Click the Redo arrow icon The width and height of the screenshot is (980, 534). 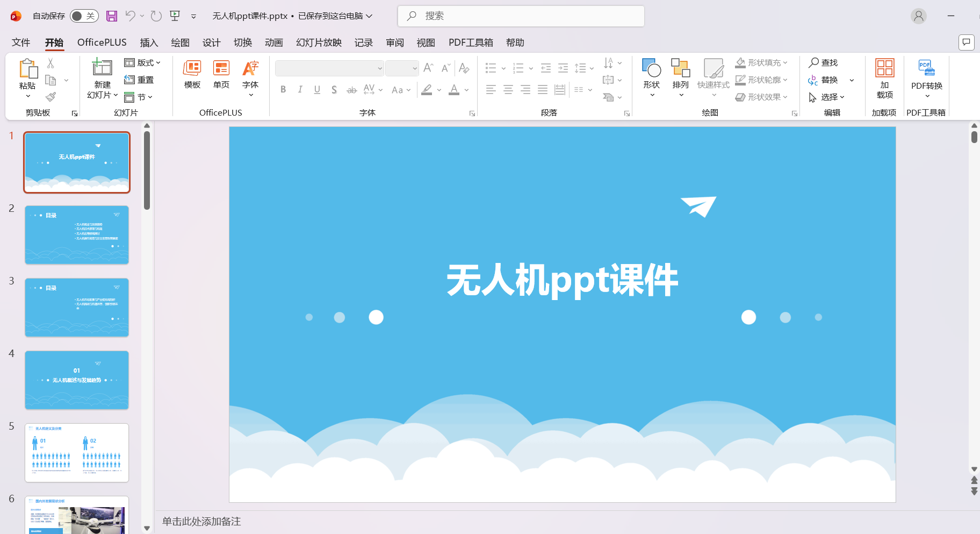(x=156, y=16)
